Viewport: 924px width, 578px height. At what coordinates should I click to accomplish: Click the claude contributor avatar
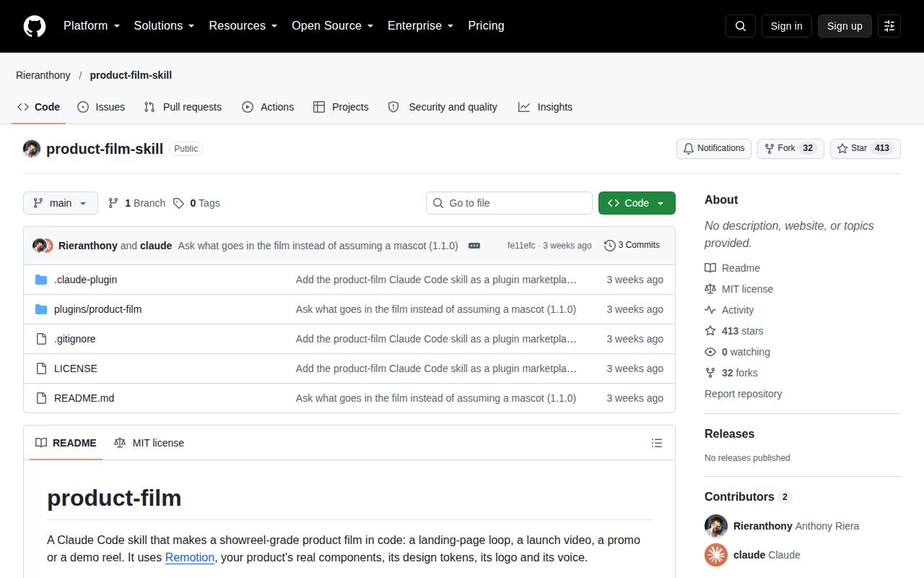point(716,555)
